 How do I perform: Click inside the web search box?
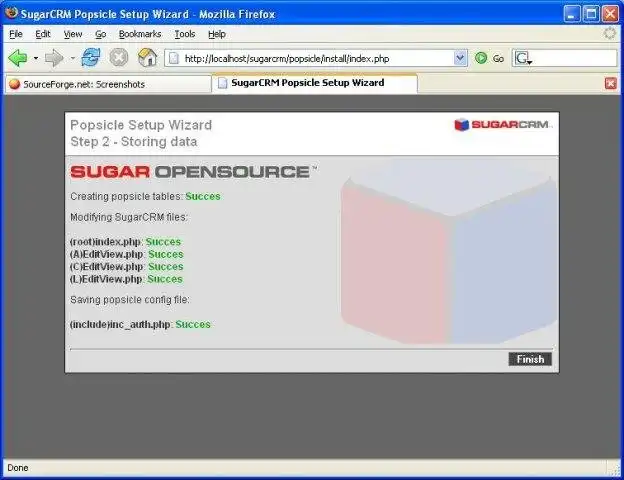(574, 59)
